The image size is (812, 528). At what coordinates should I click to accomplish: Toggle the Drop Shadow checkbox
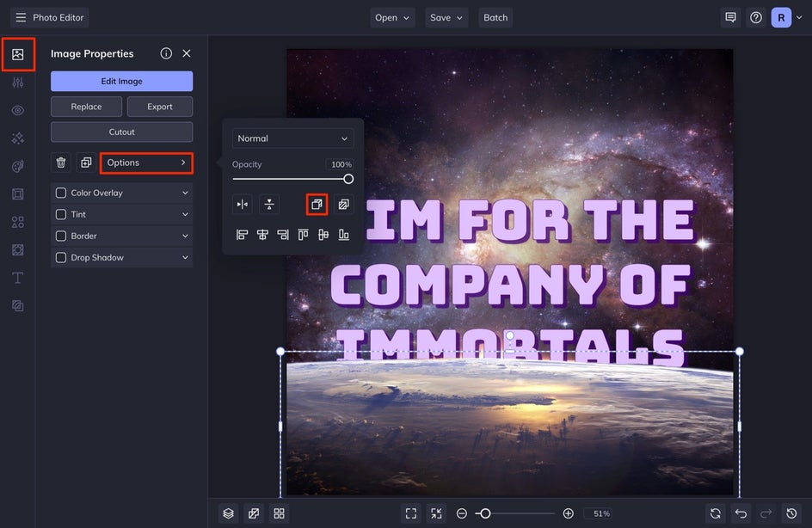[x=61, y=258]
